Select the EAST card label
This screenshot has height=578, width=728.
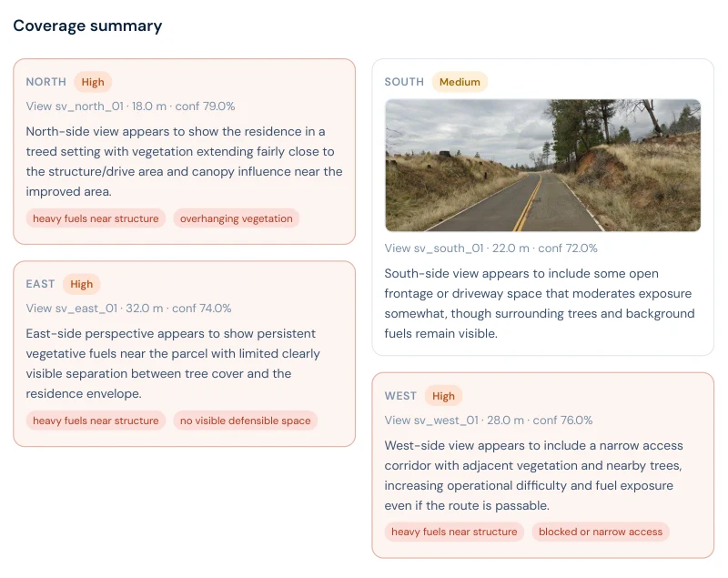point(40,284)
